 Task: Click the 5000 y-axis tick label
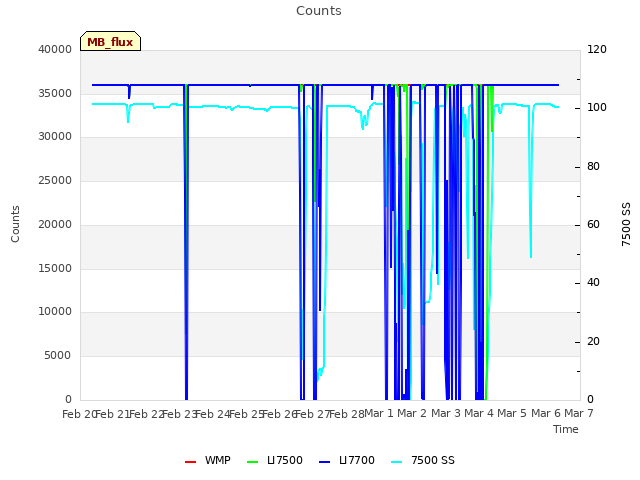click(x=58, y=356)
